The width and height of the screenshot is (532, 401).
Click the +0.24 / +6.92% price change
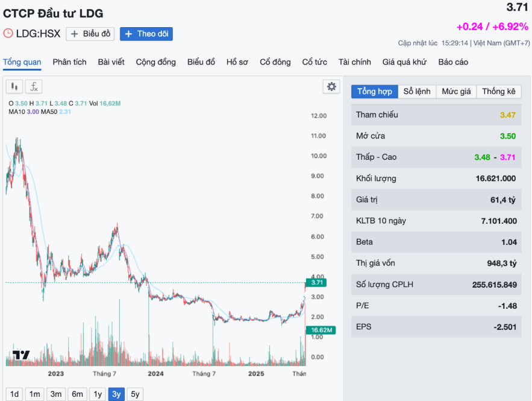[492, 27]
